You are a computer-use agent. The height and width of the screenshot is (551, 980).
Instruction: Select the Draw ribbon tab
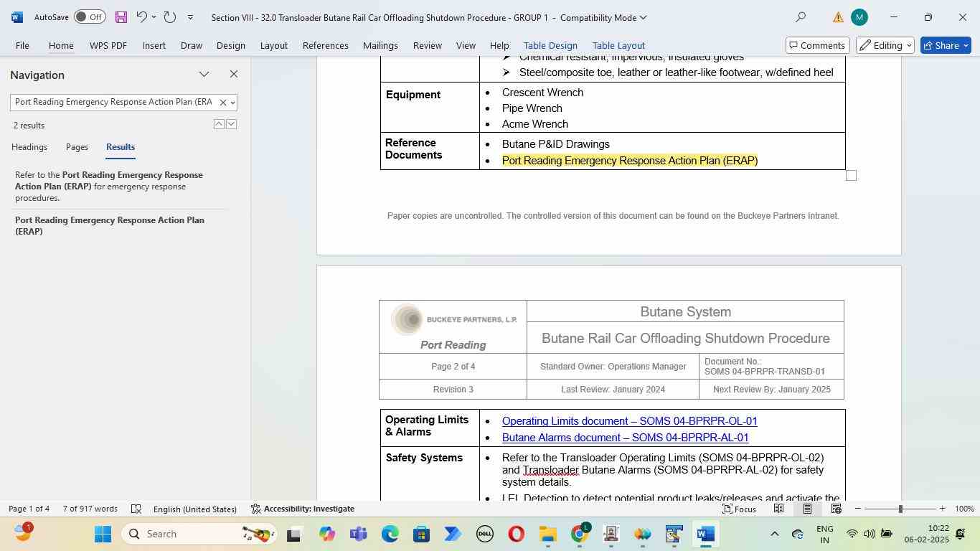[191, 45]
